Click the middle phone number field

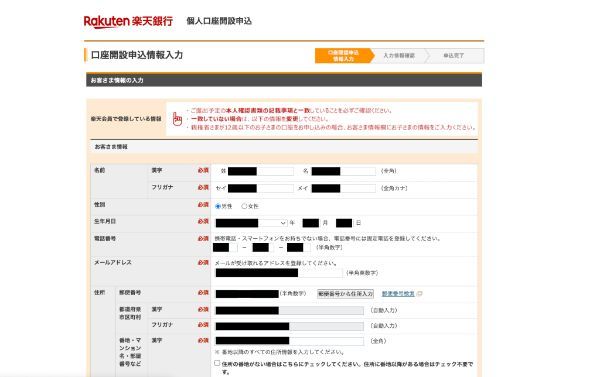click(264, 248)
